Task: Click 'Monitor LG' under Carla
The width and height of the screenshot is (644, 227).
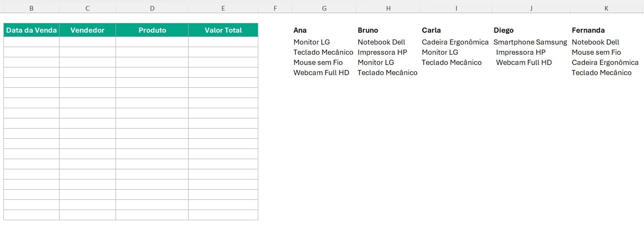Action: 440,52
